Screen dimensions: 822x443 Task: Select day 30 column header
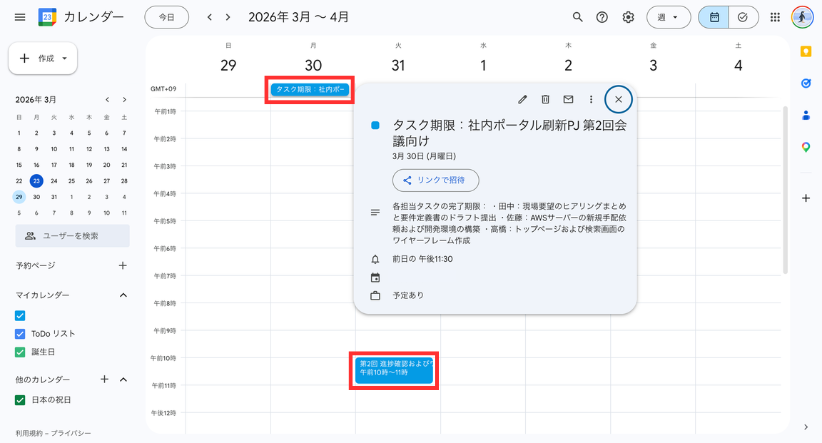(313, 66)
